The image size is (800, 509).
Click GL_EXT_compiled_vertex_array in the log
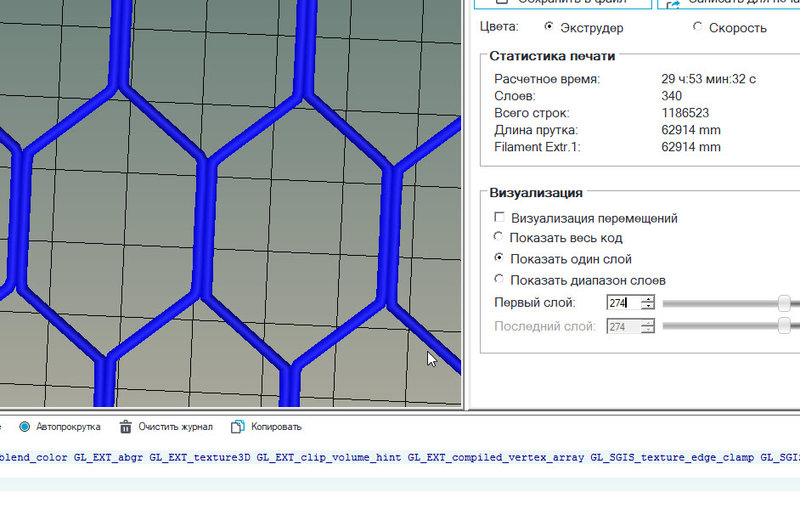(496, 457)
